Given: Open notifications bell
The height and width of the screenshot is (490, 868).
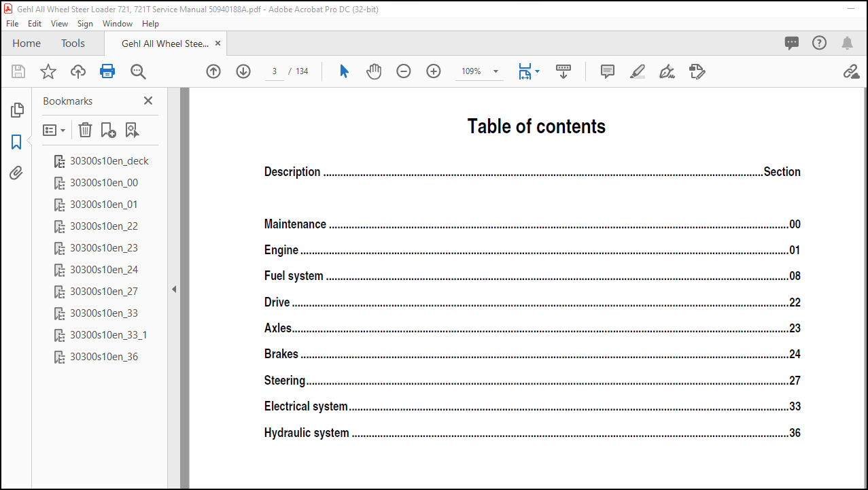Looking at the screenshot, I should (x=847, y=43).
